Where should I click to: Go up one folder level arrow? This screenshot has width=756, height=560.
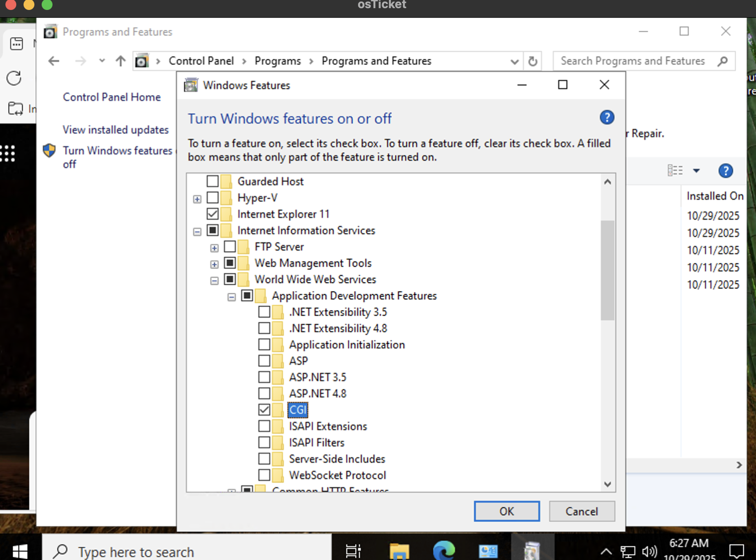pos(120,61)
